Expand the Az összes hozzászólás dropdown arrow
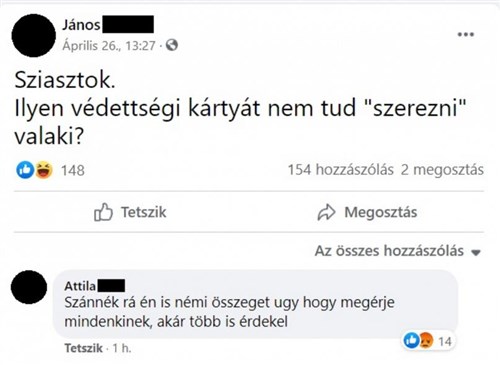 [476, 252]
